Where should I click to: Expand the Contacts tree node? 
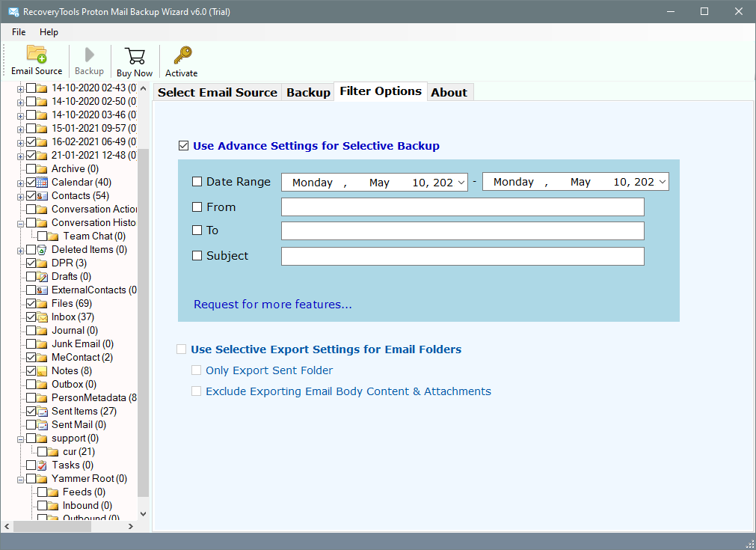20,198
